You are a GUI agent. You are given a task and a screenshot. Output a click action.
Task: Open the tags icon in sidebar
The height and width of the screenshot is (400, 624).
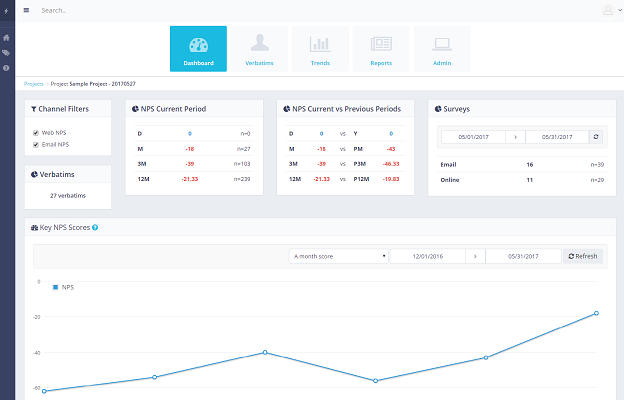pyautogui.click(x=6, y=53)
